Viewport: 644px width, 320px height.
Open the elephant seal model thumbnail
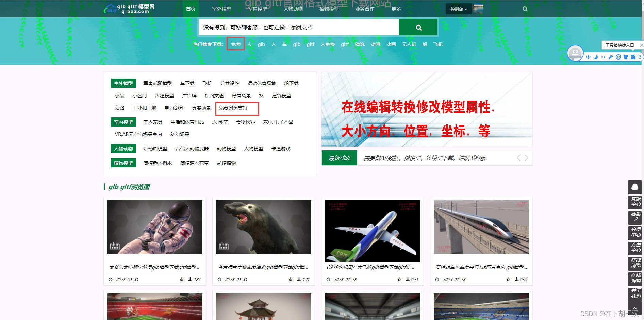point(264,227)
